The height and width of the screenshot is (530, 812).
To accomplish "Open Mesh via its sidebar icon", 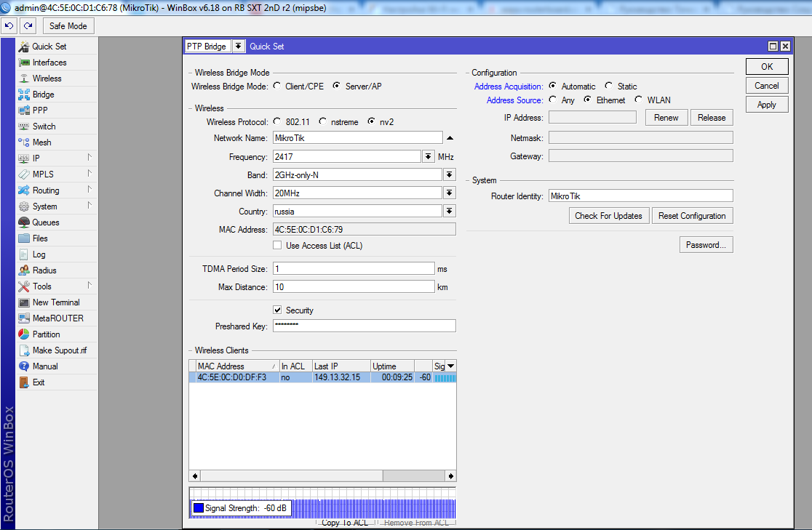I will tap(24, 142).
